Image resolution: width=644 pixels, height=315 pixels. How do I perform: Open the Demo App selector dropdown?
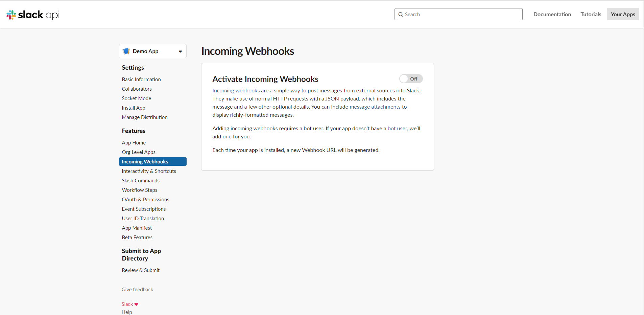[x=153, y=51]
